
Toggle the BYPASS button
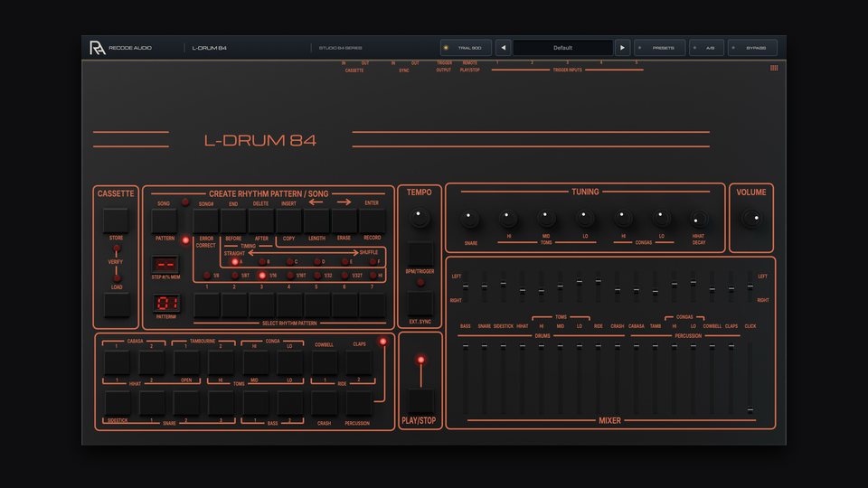click(752, 48)
